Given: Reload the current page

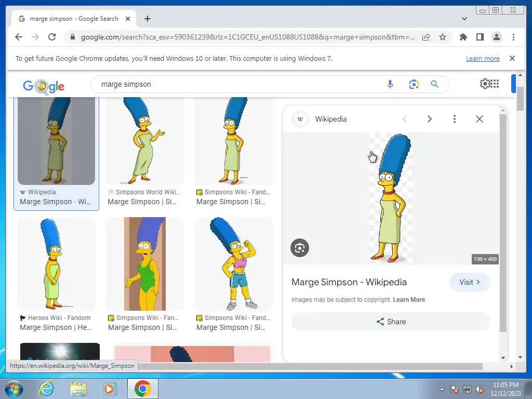Looking at the screenshot, I should [x=52, y=37].
